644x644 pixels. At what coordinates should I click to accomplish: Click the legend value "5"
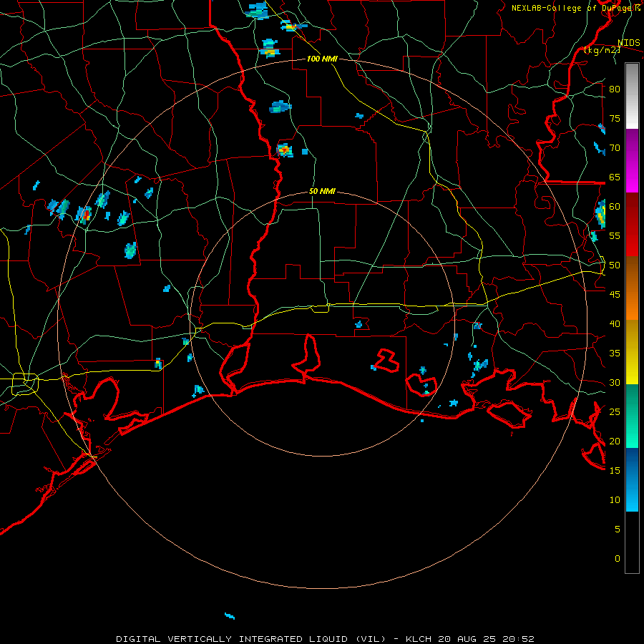618,529
